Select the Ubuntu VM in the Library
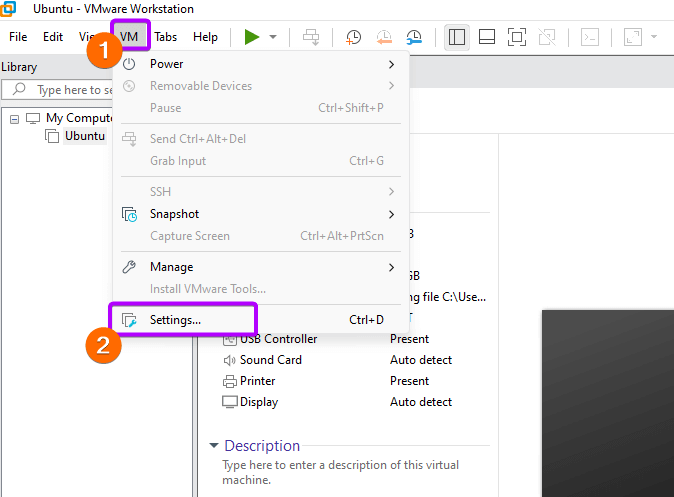The height and width of the screenshot is (497, 674). [85, 136]
